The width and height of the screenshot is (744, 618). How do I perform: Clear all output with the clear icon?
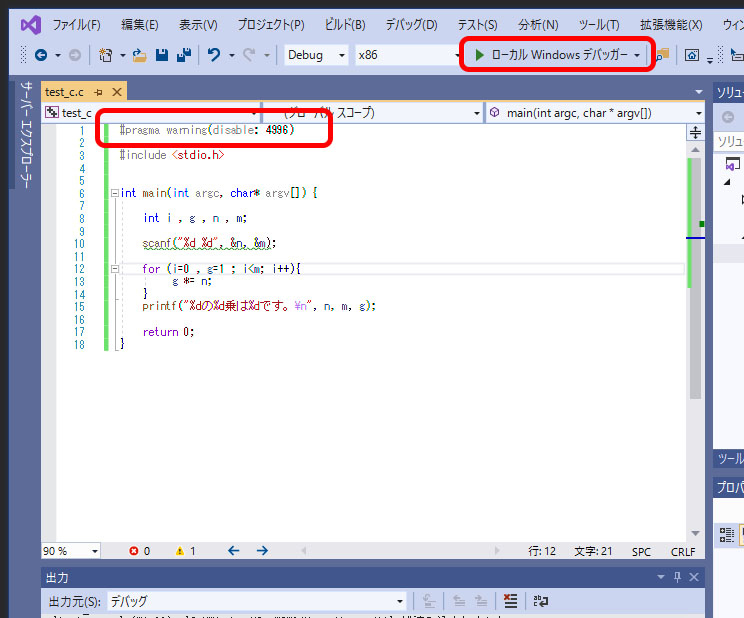click(x=511, y=601)
